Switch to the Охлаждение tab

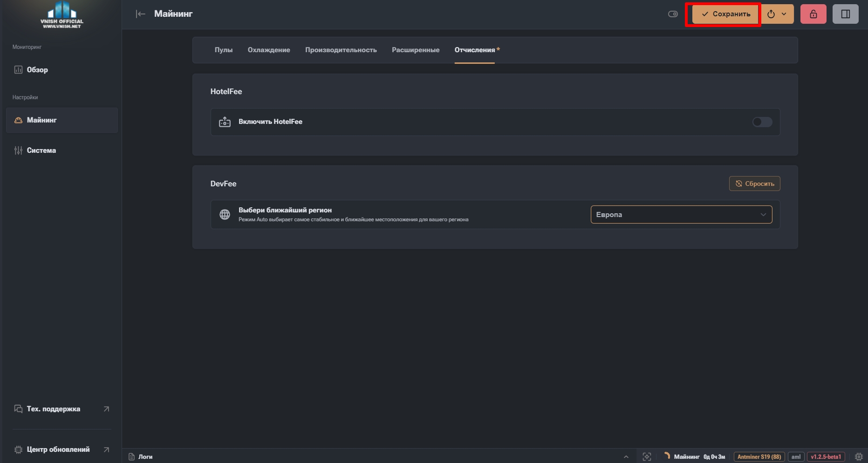coord(269,50)
